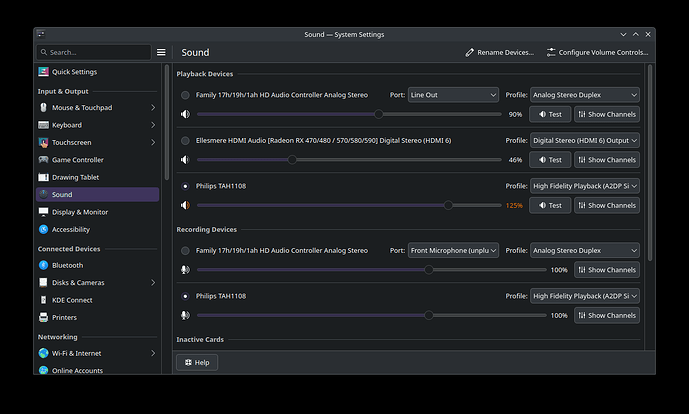Click the Bluetooth icon in sidebar
Screen dimensions: 689x414
pos(44,265)
